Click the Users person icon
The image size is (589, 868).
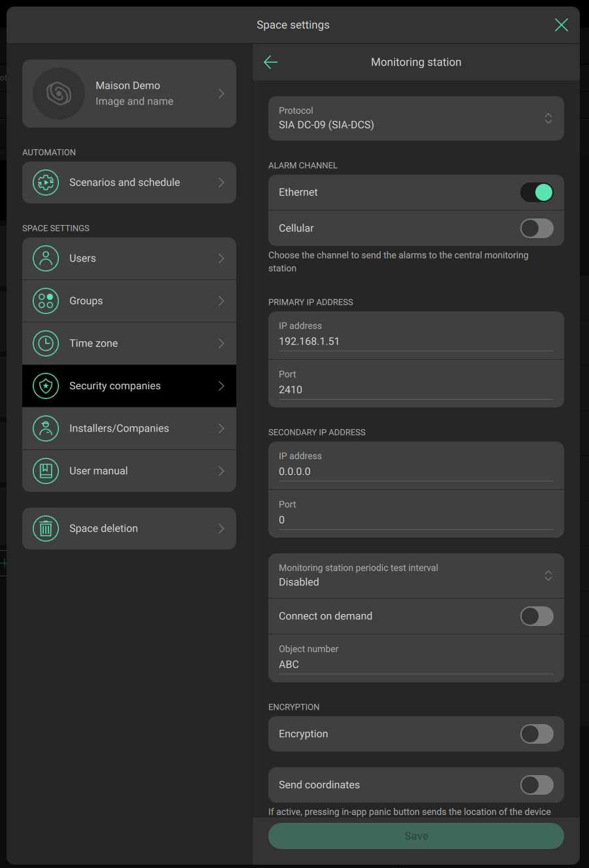pyautogui.click(x=46, y=258)
